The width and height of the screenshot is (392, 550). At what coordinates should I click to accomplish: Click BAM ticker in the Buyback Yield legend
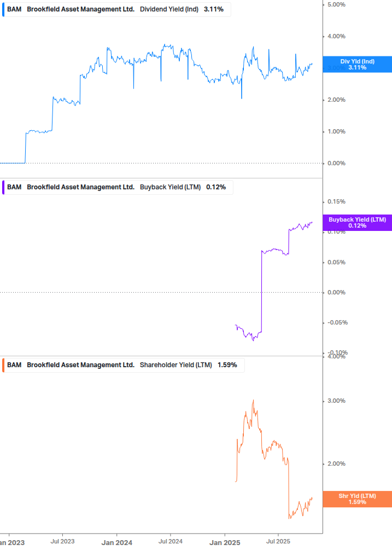(14, 187)
